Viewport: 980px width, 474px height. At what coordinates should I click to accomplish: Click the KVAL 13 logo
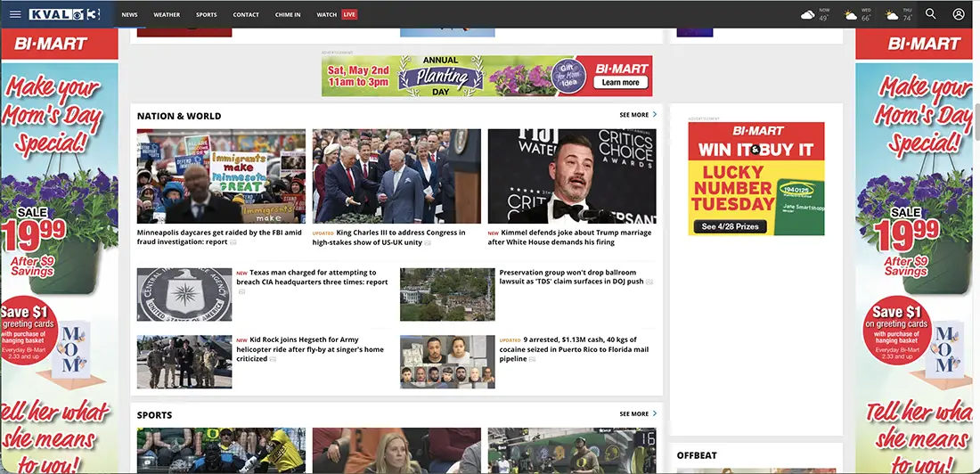[x=64, y=14]
